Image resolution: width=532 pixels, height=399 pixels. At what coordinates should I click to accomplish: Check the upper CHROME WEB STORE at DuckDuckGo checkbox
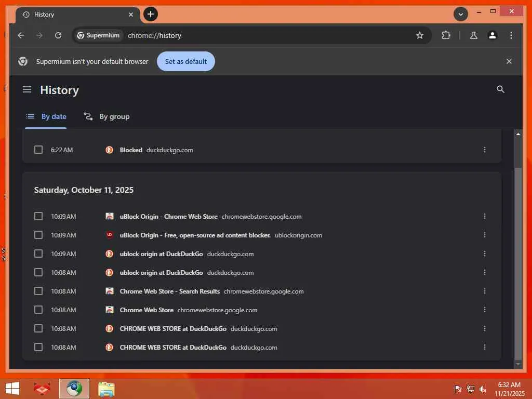[38, 328]
